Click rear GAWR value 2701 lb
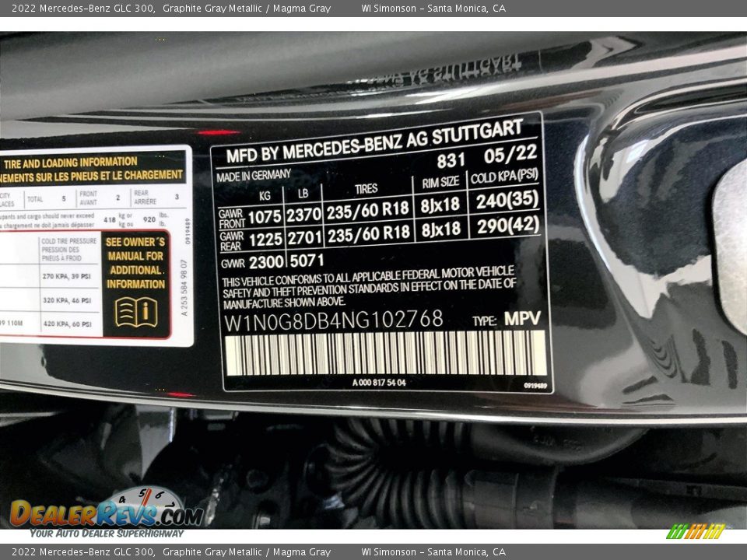Viewport: 747px width, 560px height. pyautogui.click(x=305, y=237)
